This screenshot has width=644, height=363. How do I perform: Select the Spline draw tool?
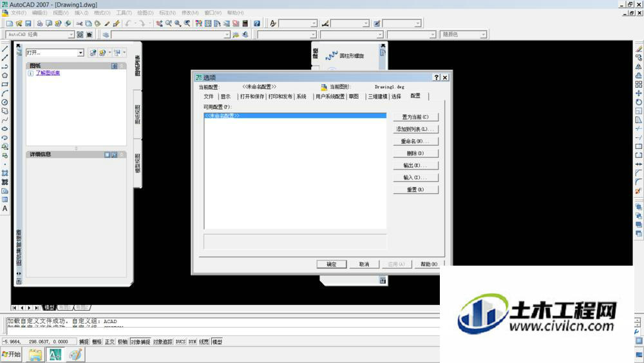click(5, 120)
